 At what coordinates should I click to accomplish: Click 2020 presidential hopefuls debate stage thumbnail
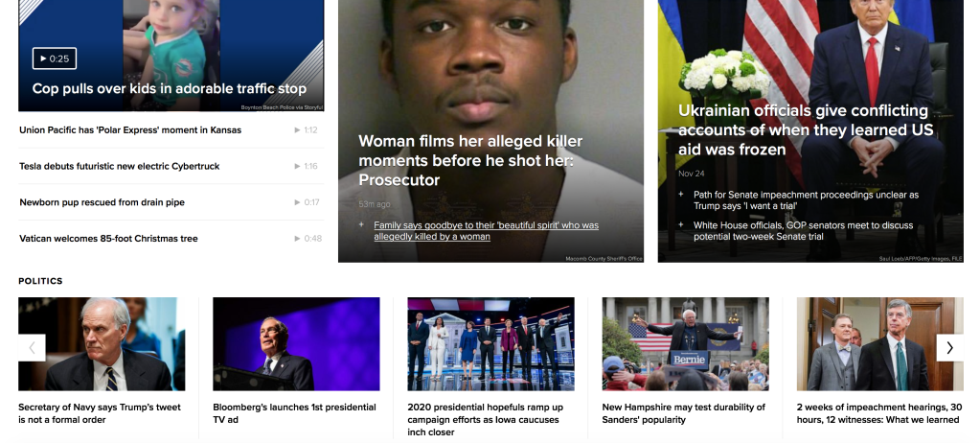tap(490, 343)
